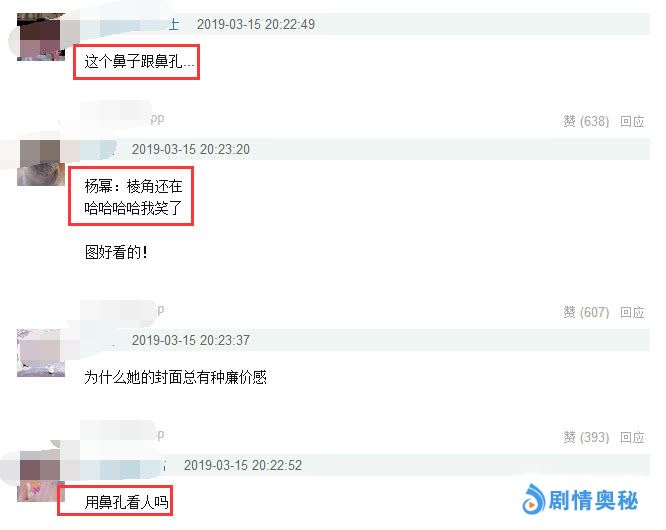Click the comment 杨幂：棱角还在
The height and width of the screenshot is (530, 666).
point(133,186)
